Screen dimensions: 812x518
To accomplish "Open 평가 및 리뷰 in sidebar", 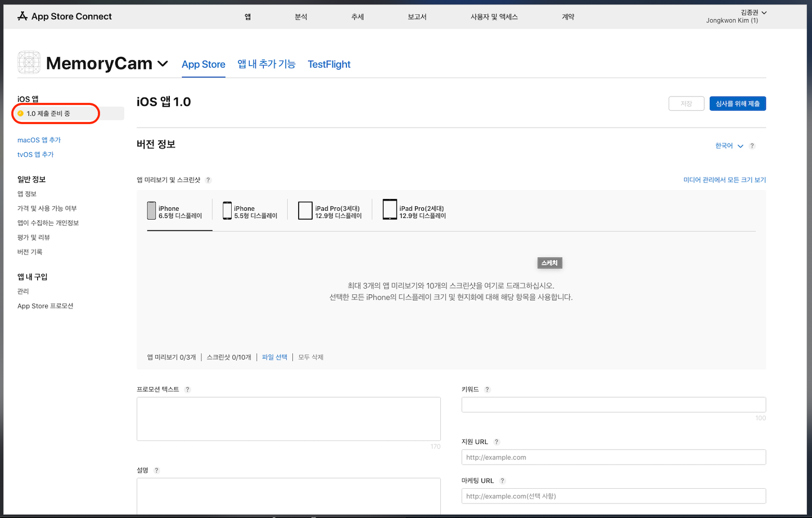I will coord(33,238).
